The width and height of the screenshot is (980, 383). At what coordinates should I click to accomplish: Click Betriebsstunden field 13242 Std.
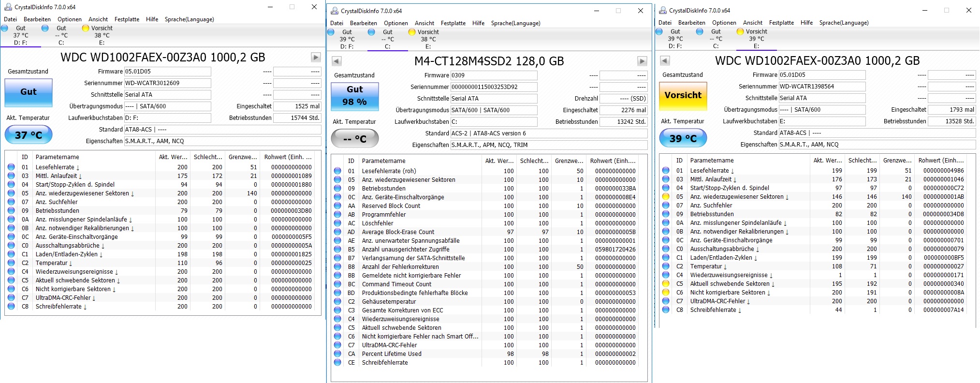pyautogui.click(x=624, y=122)
